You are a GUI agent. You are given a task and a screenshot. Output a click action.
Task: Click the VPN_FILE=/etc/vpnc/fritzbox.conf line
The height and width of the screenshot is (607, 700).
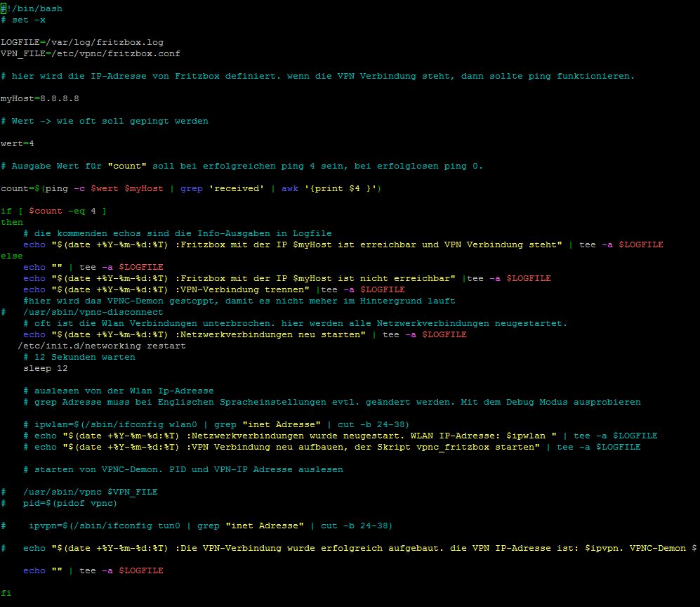pos(90,53)
